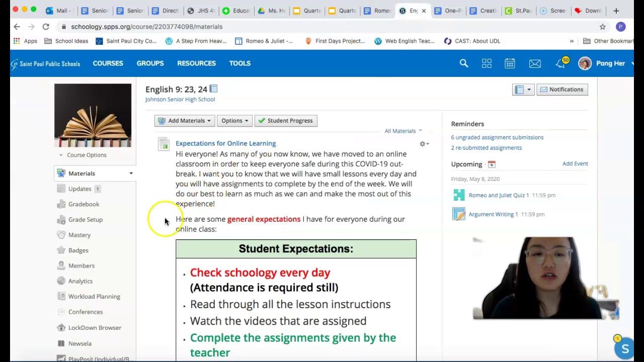The height and width of the screenshot is (362, 644).
Task: Click the course info icon beside English 9
Action: pos(213,89)
